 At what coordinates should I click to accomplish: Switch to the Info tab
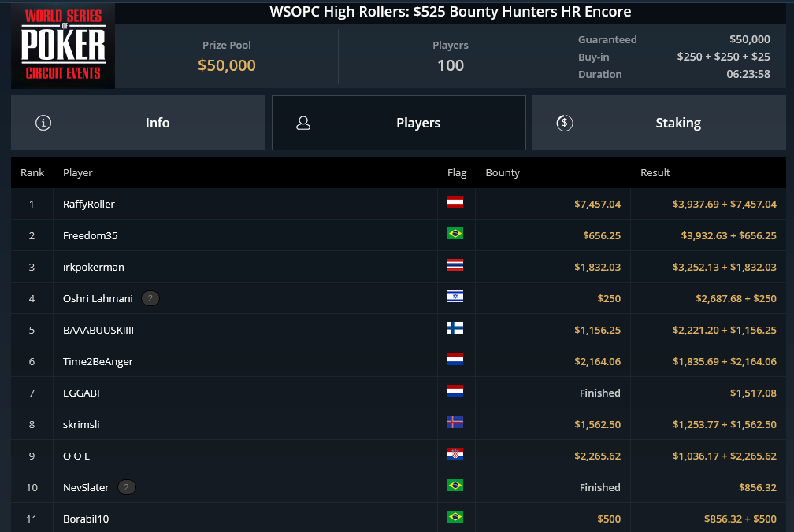(x=139, y=123)
